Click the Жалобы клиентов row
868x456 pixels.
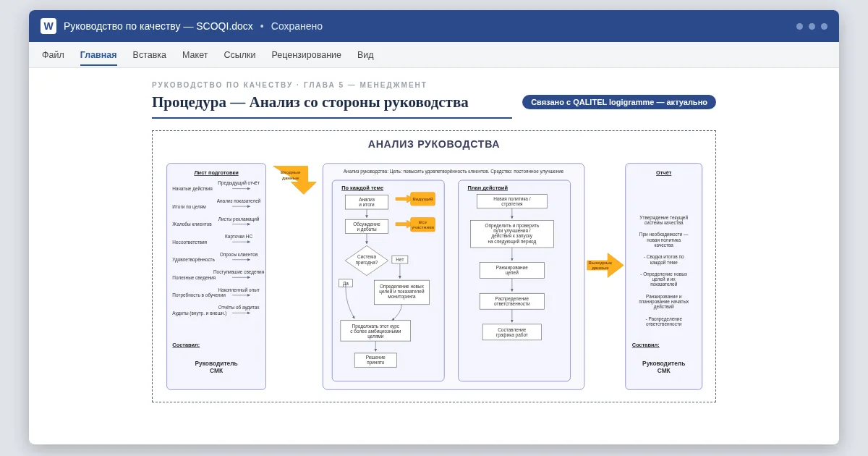(x=192, y=224)
